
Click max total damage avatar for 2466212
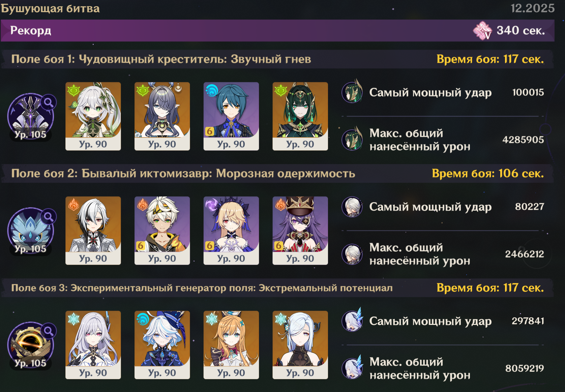pyautogui.click(x=352, y=254)
